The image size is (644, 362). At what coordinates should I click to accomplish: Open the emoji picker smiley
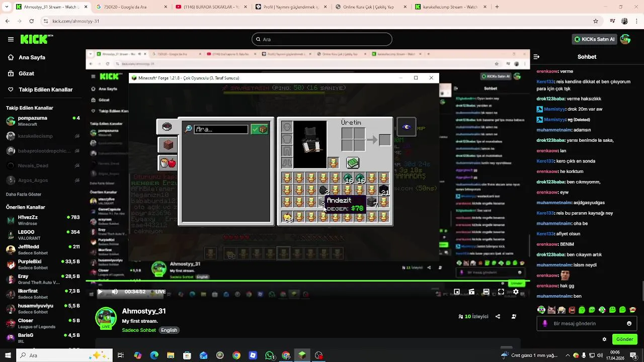click(x=629, y=324)
